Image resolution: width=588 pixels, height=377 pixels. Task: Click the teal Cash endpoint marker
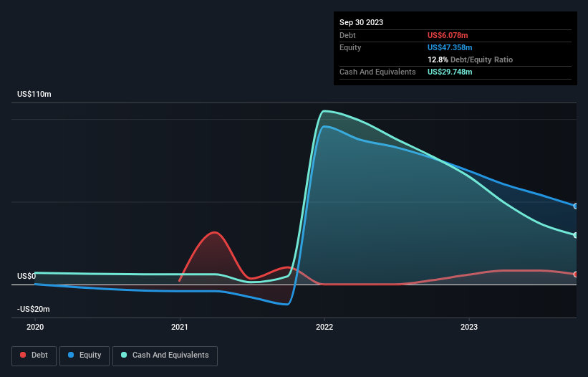[x=576, y=235]
